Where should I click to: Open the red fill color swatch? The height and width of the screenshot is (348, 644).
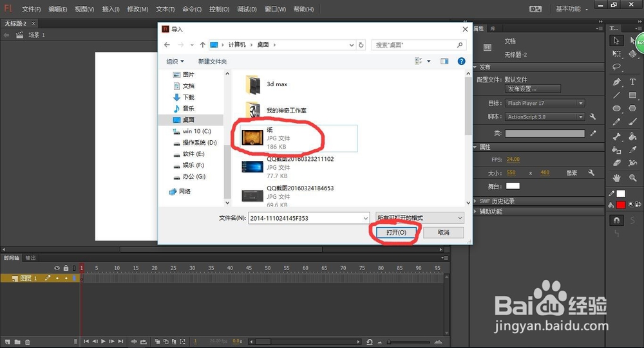coord(621,205)
